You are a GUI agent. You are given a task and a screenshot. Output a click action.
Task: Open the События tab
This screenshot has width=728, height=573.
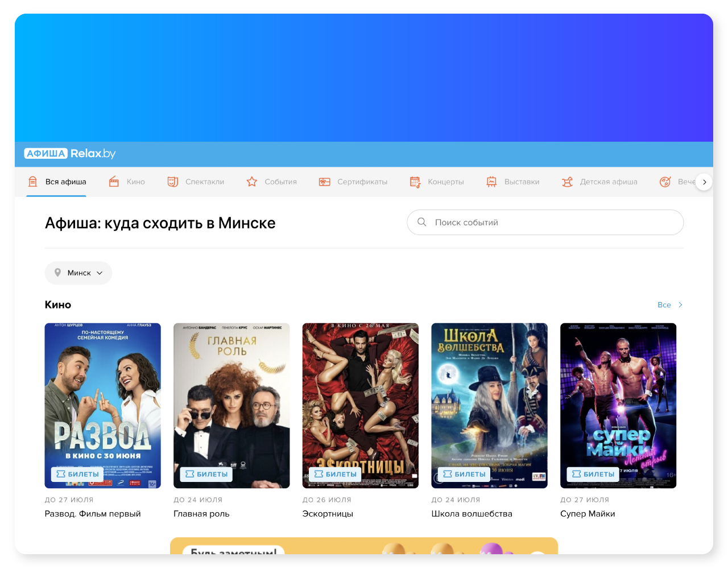click(x=271, y=182)
